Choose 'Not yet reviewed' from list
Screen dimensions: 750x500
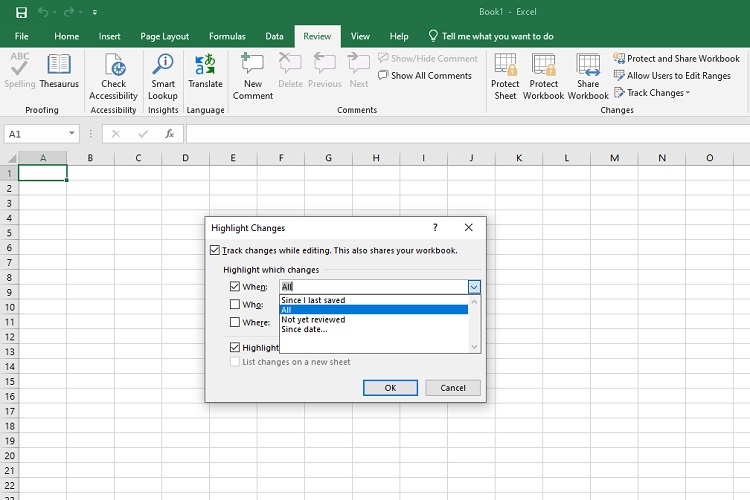pos(313,320)
